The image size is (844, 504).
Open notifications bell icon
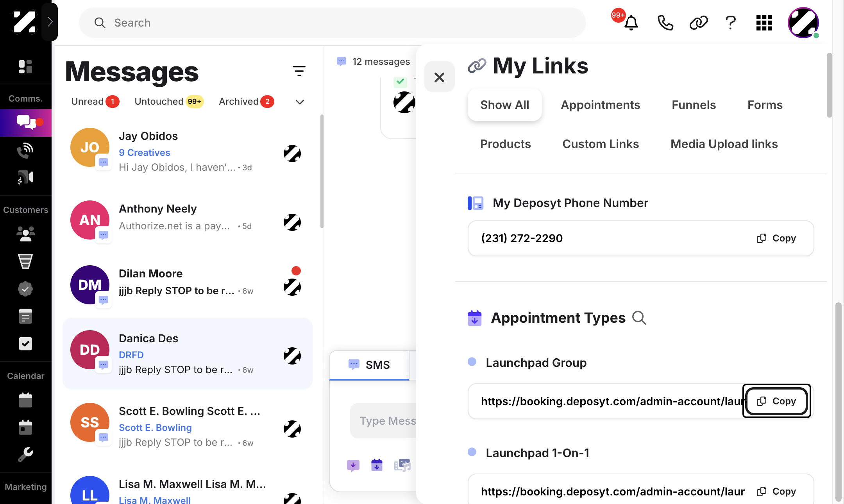[631, 23]
